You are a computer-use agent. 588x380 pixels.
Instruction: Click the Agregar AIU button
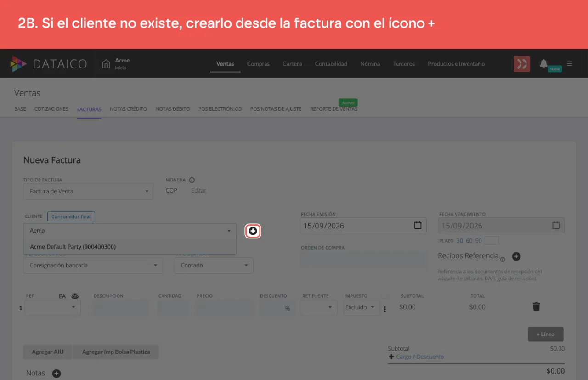[x=48, y=352]
